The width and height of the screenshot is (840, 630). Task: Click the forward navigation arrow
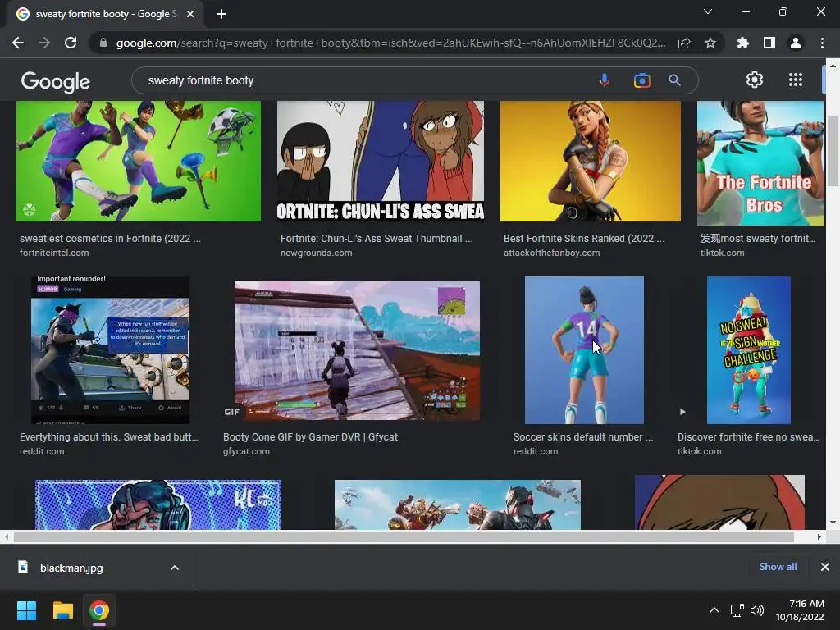pos(44,43)
